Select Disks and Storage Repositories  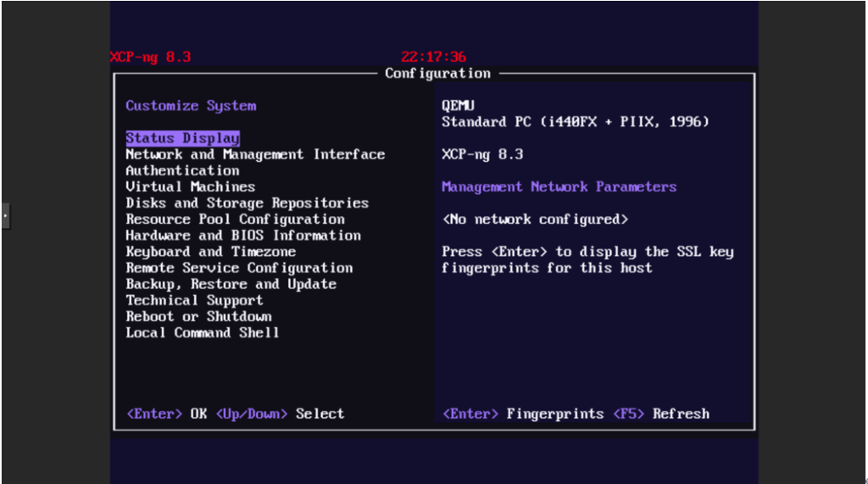247,203
